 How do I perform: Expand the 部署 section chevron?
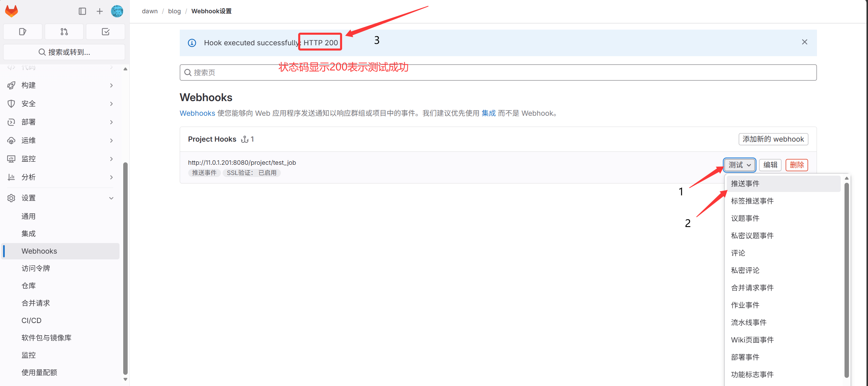(x=111, y=122)
